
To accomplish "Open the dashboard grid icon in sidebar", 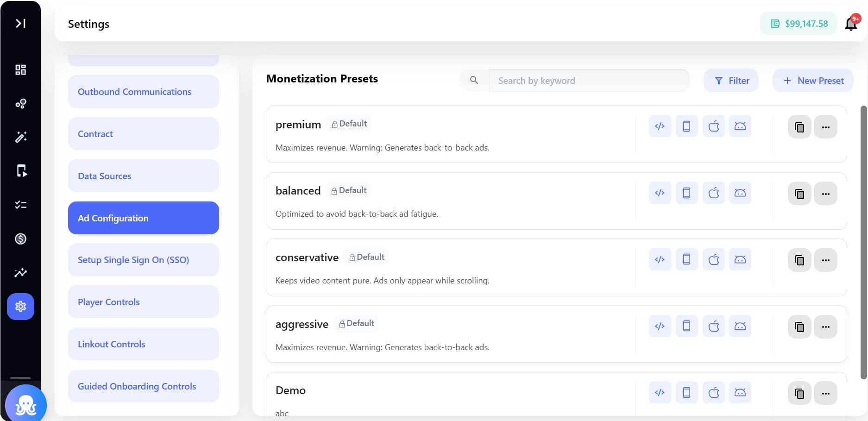I will click(20, 70).
